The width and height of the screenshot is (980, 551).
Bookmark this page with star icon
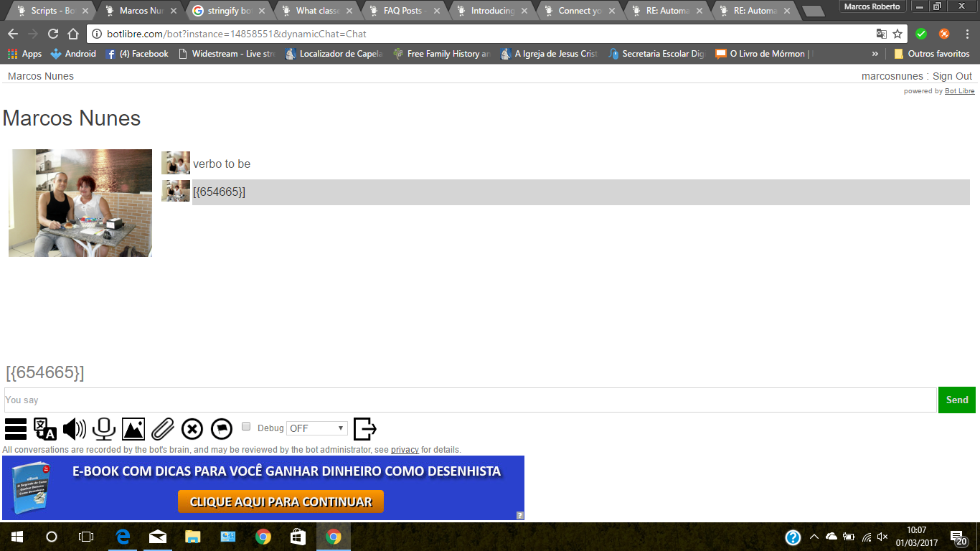click(897, 34)
